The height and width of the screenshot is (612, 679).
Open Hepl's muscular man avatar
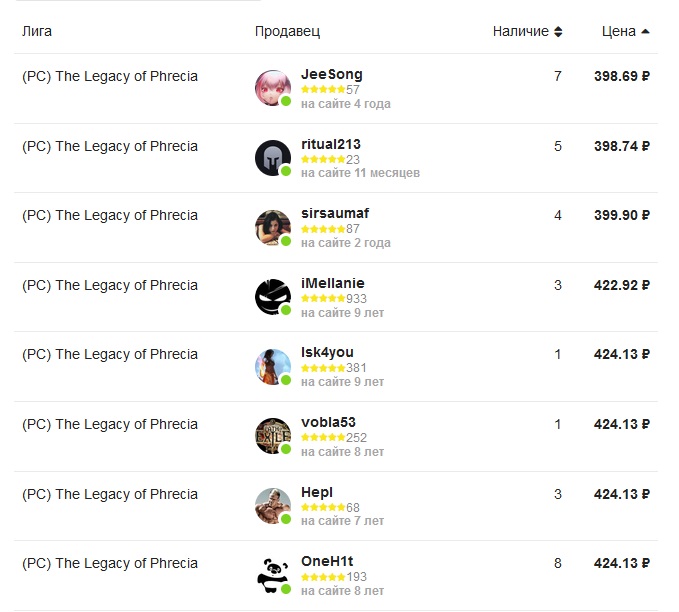pos(272,506)
